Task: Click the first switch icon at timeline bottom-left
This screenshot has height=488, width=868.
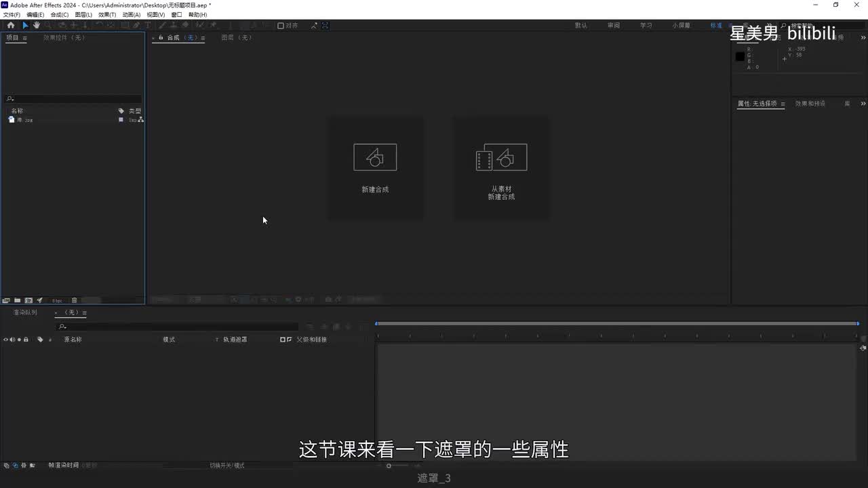Action: point(6,466)
